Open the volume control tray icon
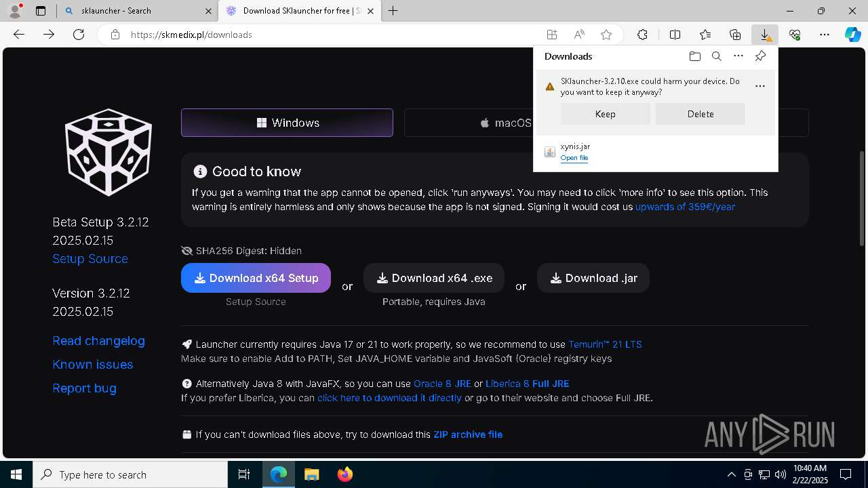The image size is (868, 488). pyautogui.click(x=780, y=474)
